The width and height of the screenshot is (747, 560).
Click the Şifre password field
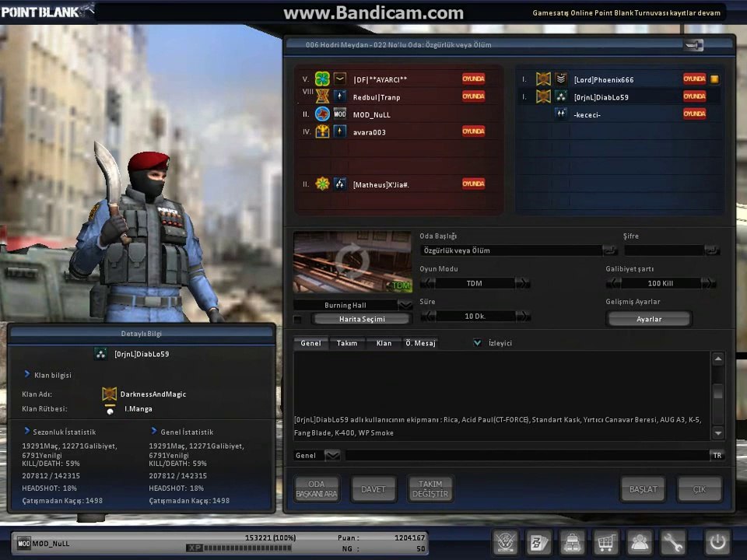coord(664,250)
